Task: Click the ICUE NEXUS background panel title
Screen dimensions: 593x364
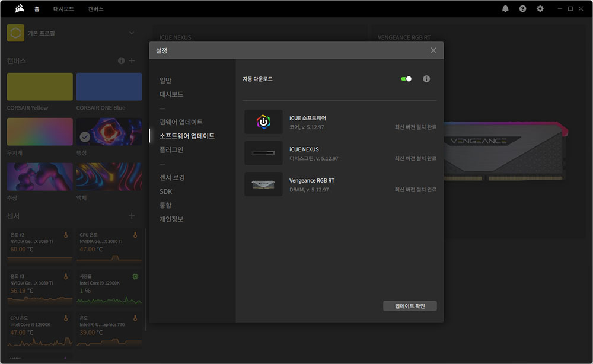Action: click(175, 37)
